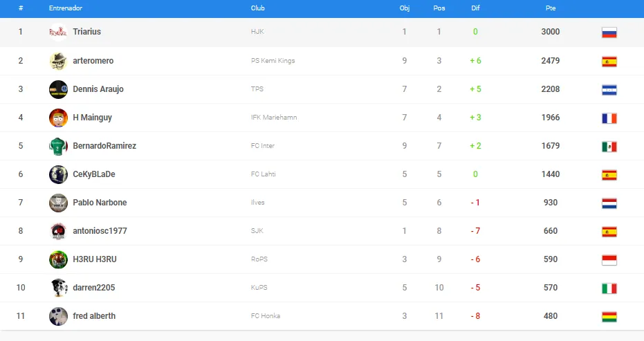The image size is (644, 341).
Task: Click the Russian flag in Triarius's row
Action: tap(609, 33)
